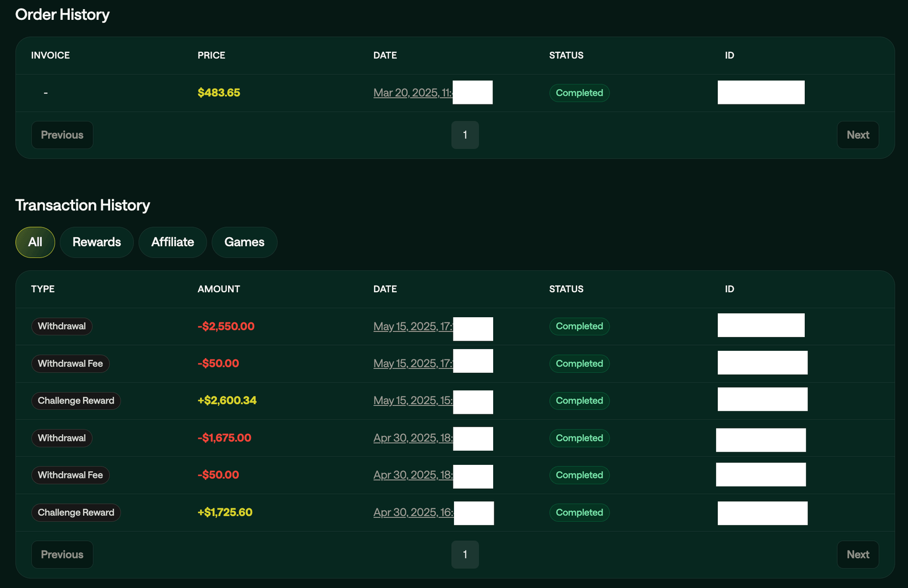Click Previous in Transaction History pagination
The width and height of the screenshot is (908, 588).
[62, 555]
